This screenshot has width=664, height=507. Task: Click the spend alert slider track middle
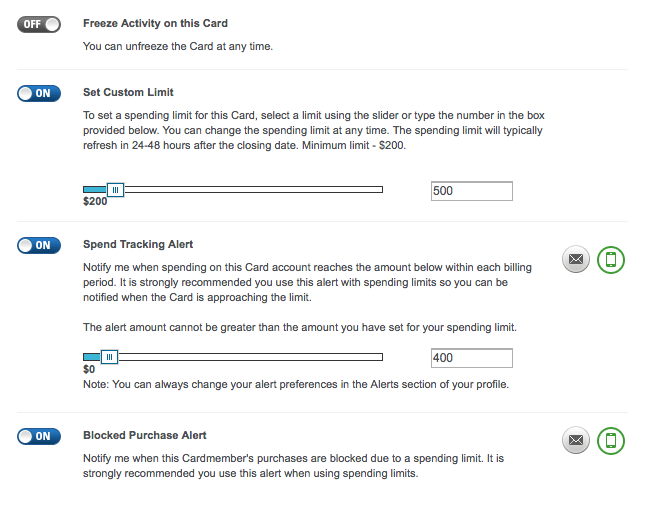point(233,356)
